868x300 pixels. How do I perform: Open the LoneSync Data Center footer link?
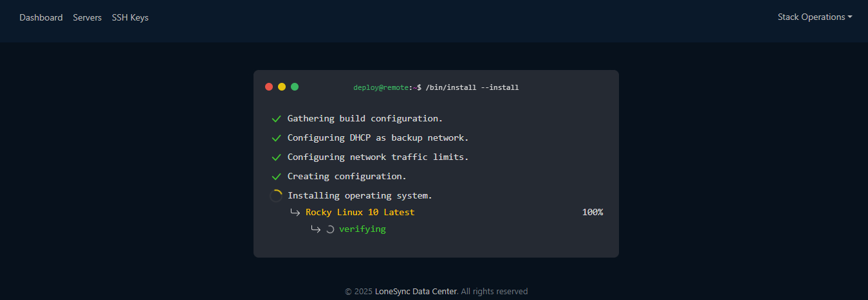[416, 291]
